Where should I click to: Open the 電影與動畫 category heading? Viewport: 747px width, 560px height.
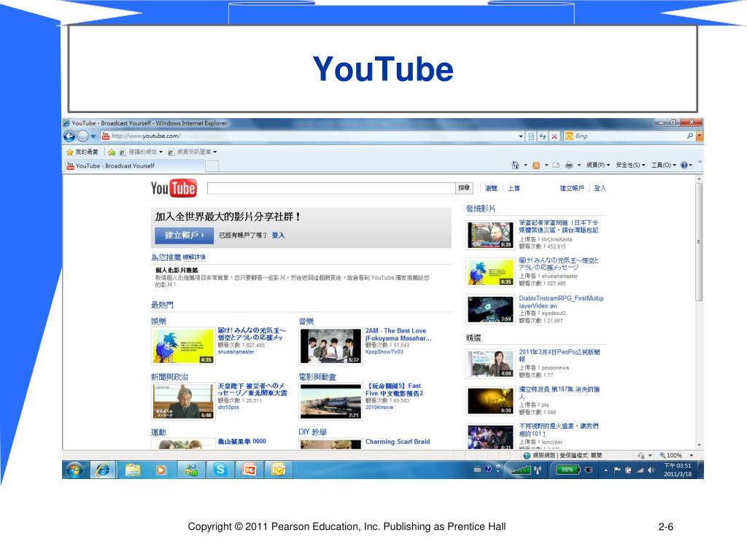pos(317,377)
